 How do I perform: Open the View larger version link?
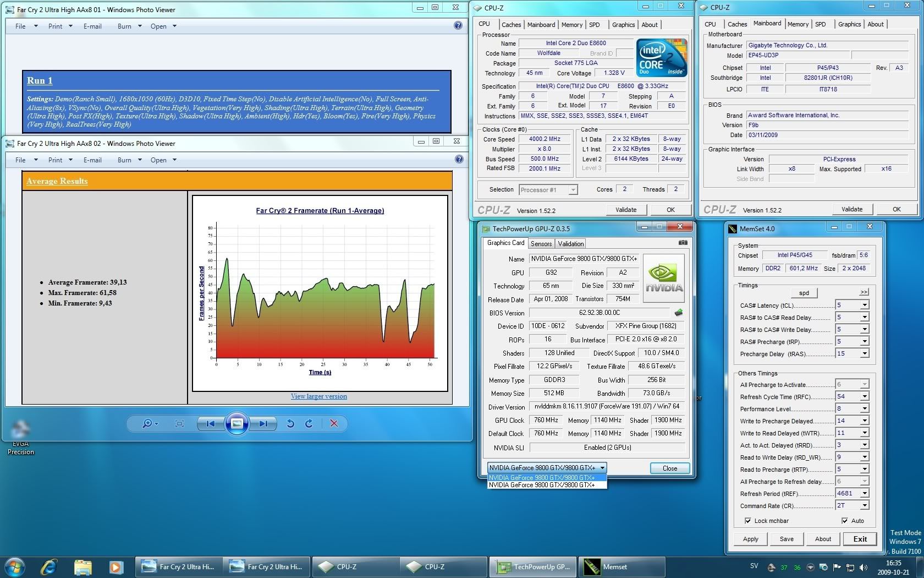click(x=319, y=396)
